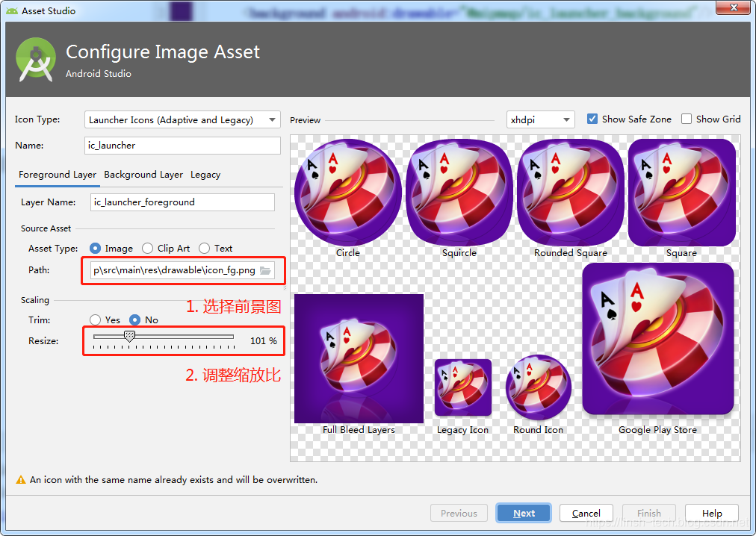This screenshot has width=756, height=536.
Task: Click the Help button
Action: (x=712, y=514)
